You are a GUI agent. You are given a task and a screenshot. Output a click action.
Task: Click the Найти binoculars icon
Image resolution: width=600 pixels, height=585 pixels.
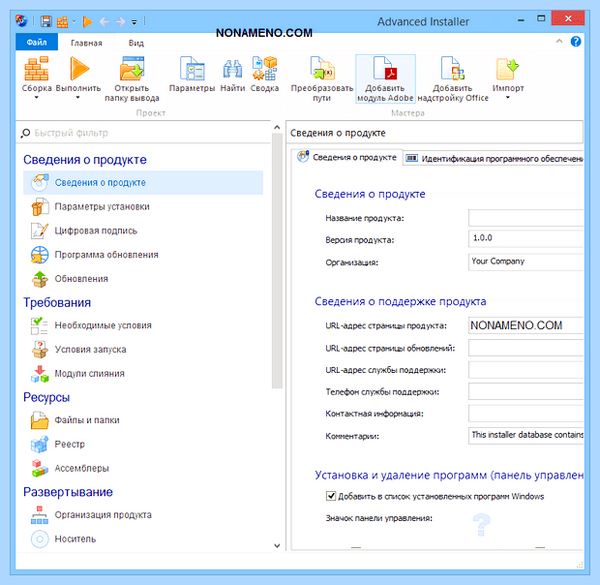[x=232, y=70]
